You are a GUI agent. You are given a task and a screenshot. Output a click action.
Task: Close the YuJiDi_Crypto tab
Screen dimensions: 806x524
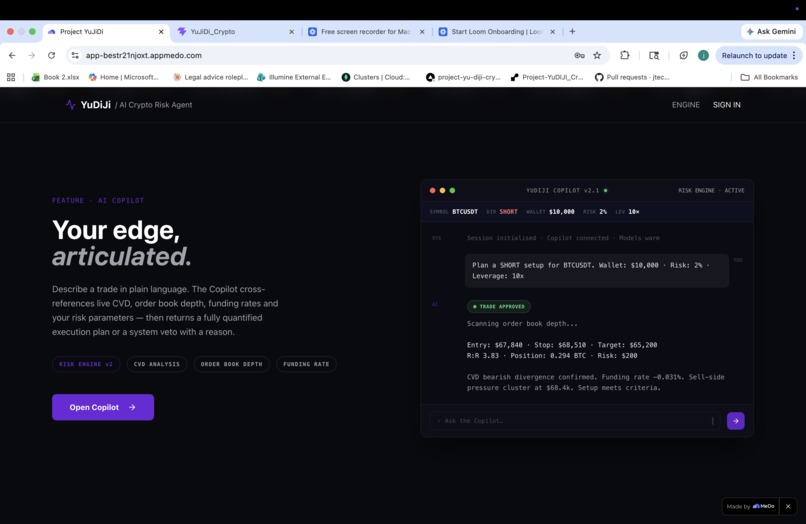click(x=291, y=31)
